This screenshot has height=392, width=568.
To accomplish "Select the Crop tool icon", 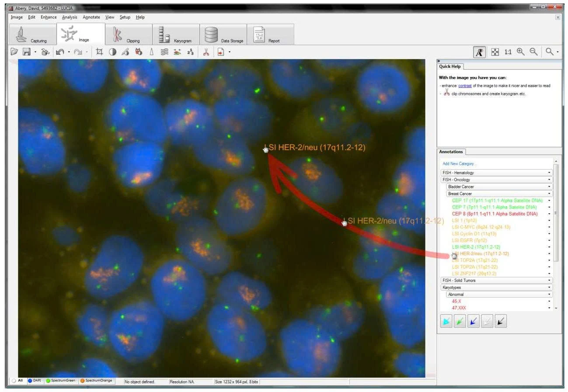I will coord(99,52).
